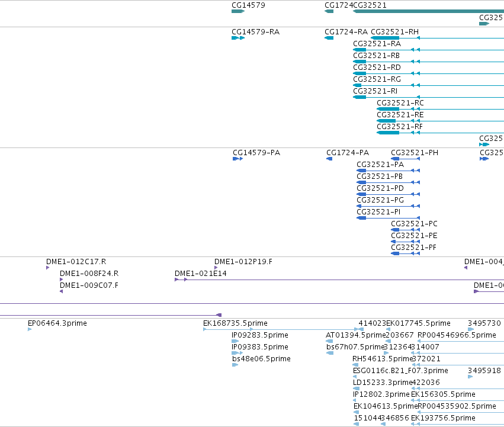Select the CG1724 gene arrow glyph
This screenshot has width=504, height=427.
coord(329,11)
